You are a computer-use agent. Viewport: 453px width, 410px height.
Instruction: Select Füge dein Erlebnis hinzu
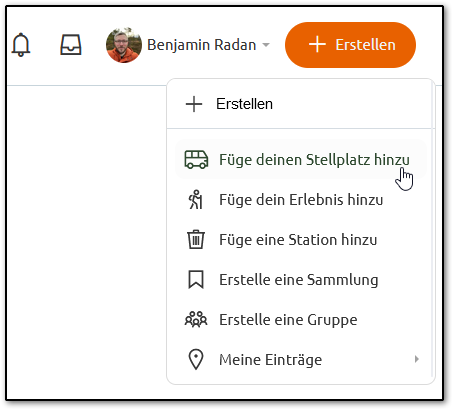(301, 200)
